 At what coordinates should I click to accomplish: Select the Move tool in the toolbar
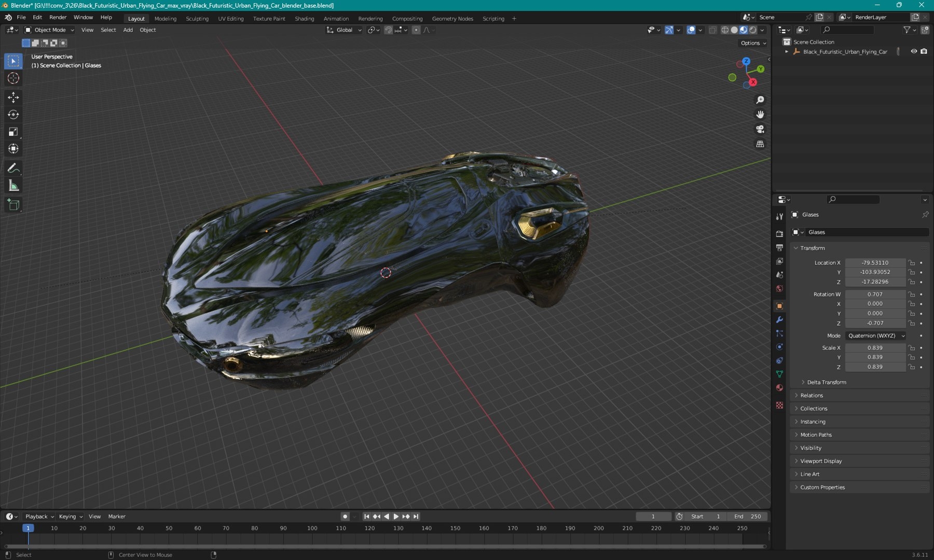pyautogui.click(x=13, y=97)
